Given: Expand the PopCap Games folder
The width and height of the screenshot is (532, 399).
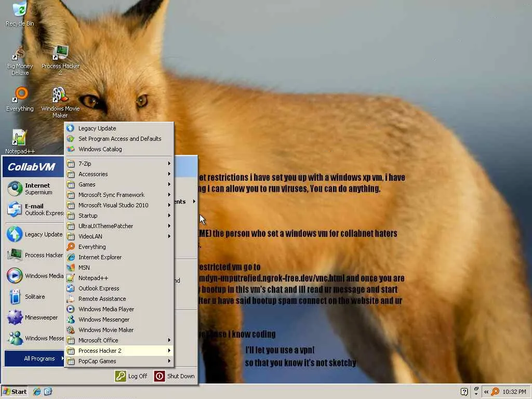Looking at the screenshot, I should 119,361.
